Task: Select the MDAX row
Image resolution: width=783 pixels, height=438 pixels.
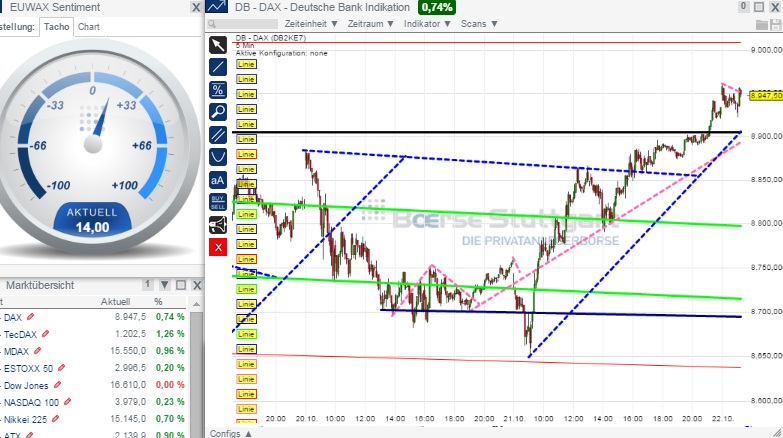Action: 93,351
